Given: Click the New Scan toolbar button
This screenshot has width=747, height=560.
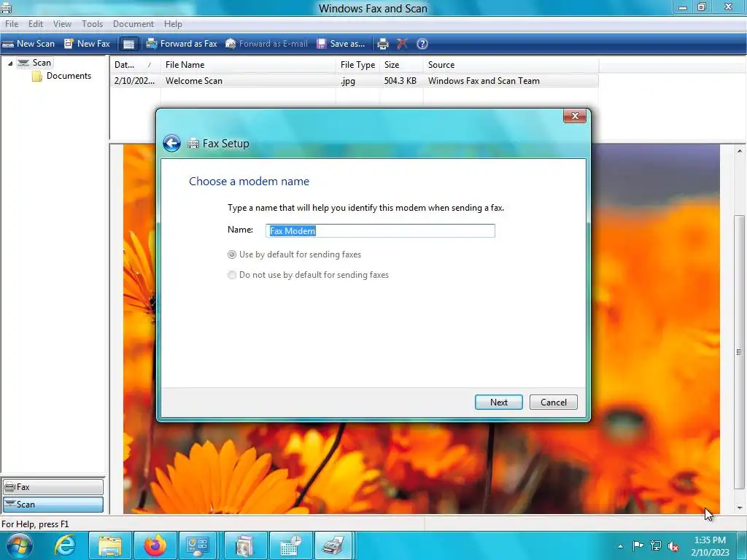Looking at the screenshot, I should point(28,44).
